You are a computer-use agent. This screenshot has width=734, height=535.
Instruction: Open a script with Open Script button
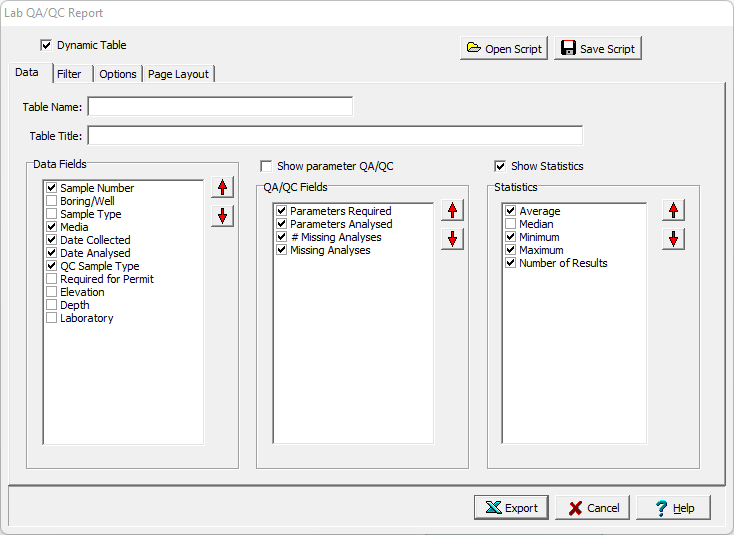click(504, 48)
